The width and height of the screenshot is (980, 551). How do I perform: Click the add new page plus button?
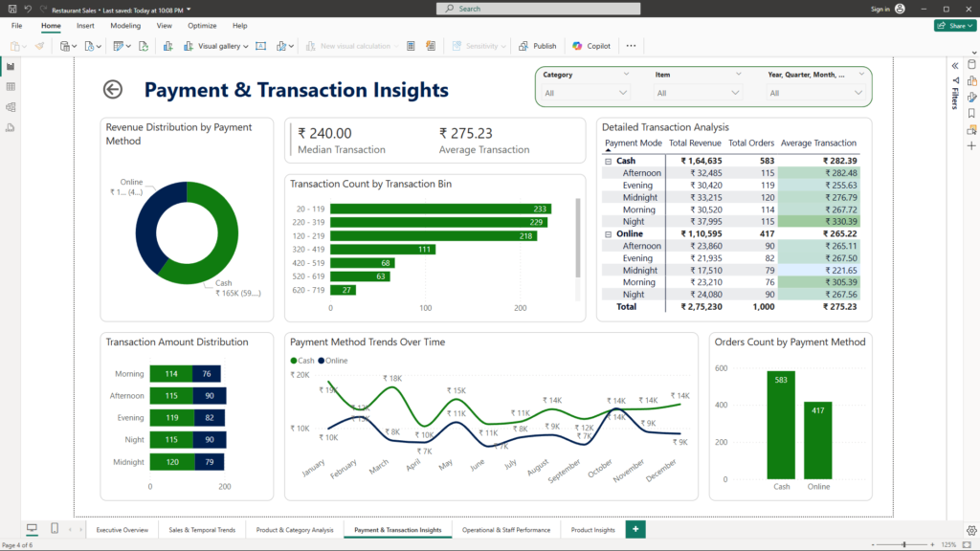[635, 529]
